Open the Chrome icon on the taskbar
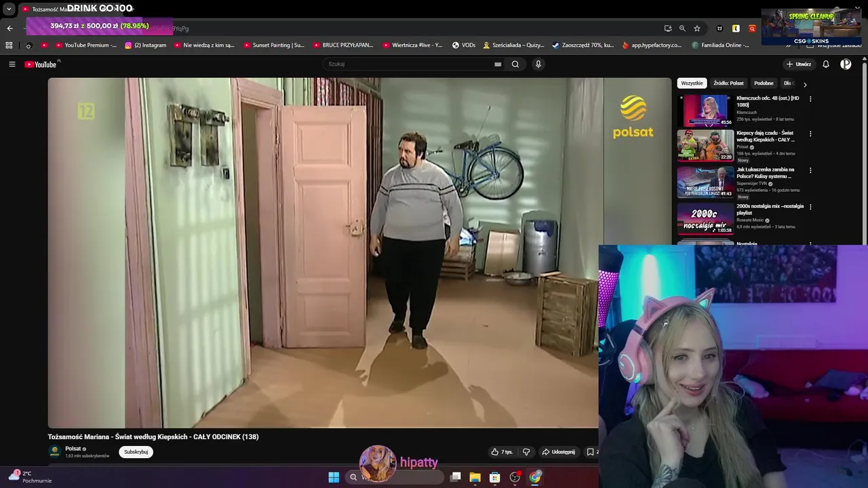 535,477
